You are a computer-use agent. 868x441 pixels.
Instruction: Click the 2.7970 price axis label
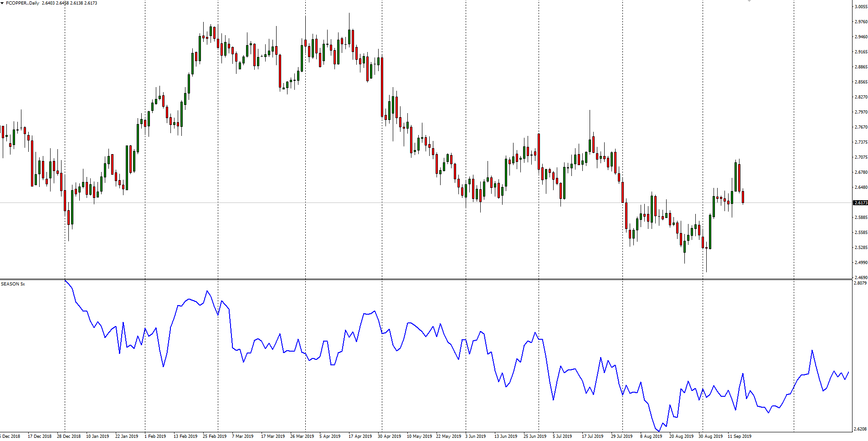861,112
